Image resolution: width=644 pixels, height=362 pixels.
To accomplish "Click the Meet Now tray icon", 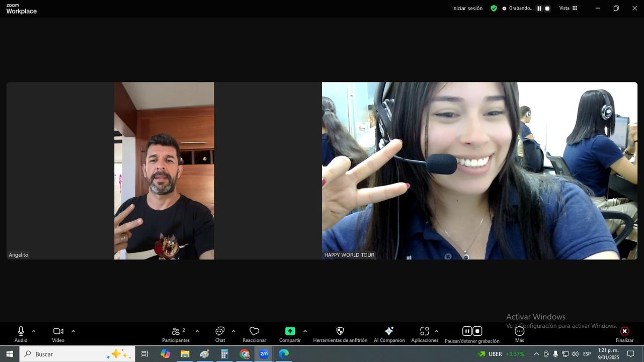I will coord(546,354).
